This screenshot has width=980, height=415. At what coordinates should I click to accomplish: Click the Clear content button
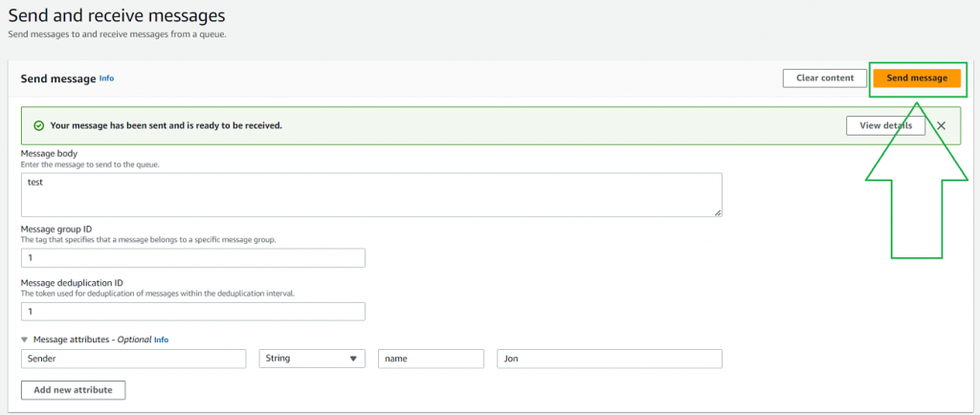pos(824,78)
